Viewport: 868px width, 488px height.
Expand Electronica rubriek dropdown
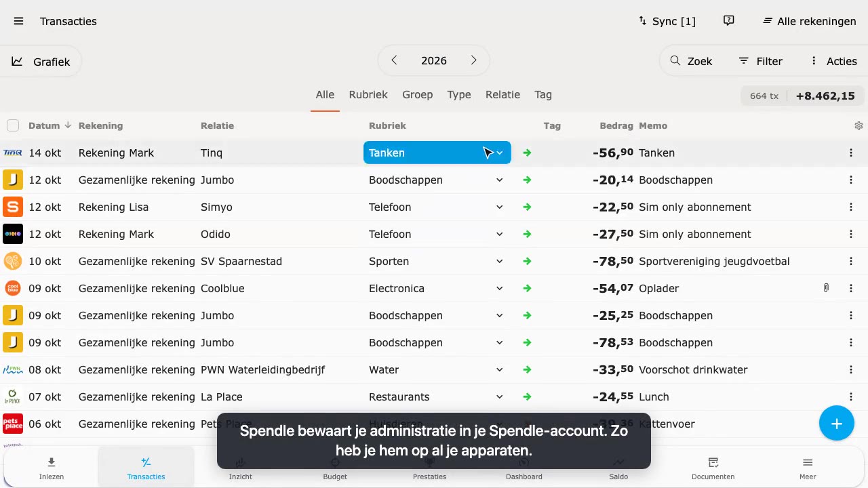499,288
